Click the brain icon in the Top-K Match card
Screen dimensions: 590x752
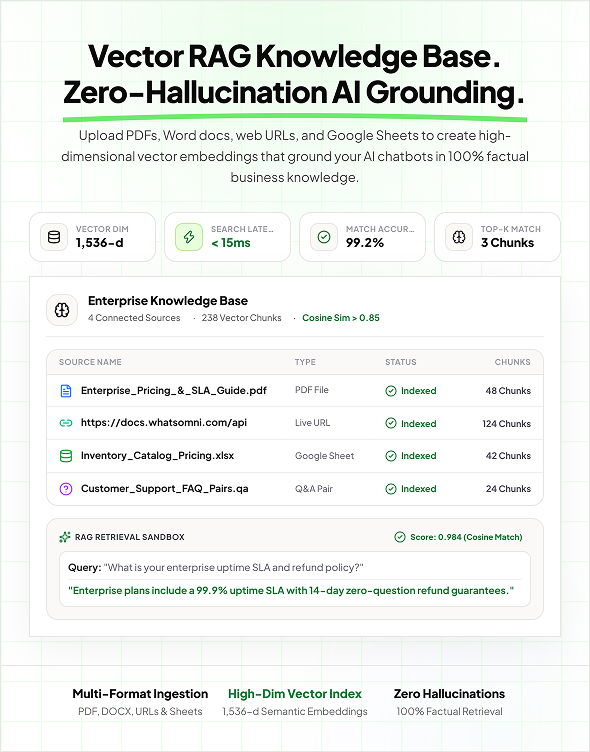pyautogui.click(x=459, y=237)
